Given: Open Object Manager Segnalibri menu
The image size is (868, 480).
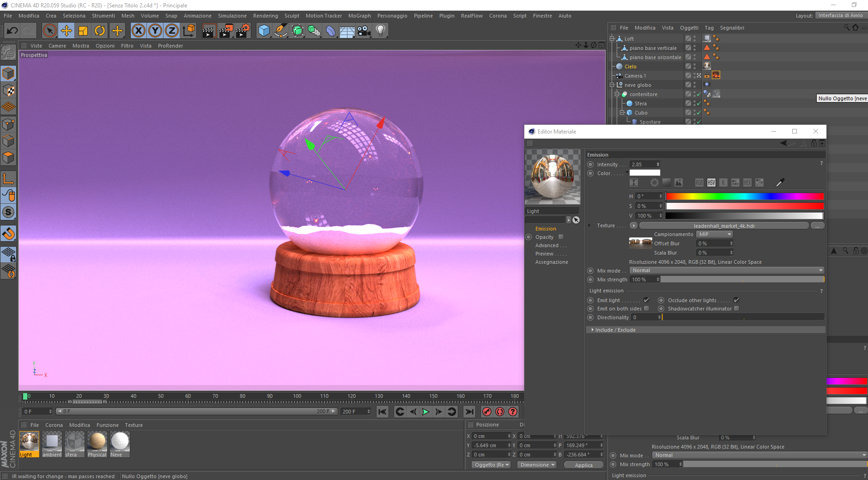Looking at the screenshot, I should click(732, 28).
